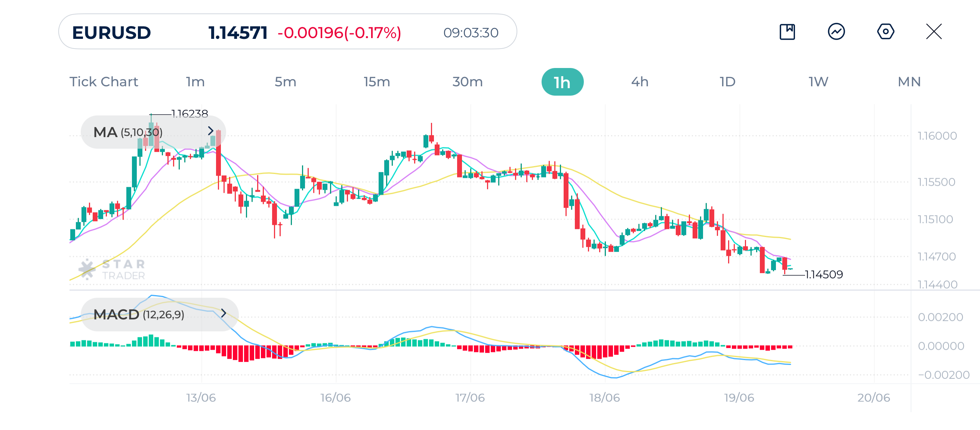Select the 1D daily timeframe
Screen dimensions: 980x430
click(727, 82)
